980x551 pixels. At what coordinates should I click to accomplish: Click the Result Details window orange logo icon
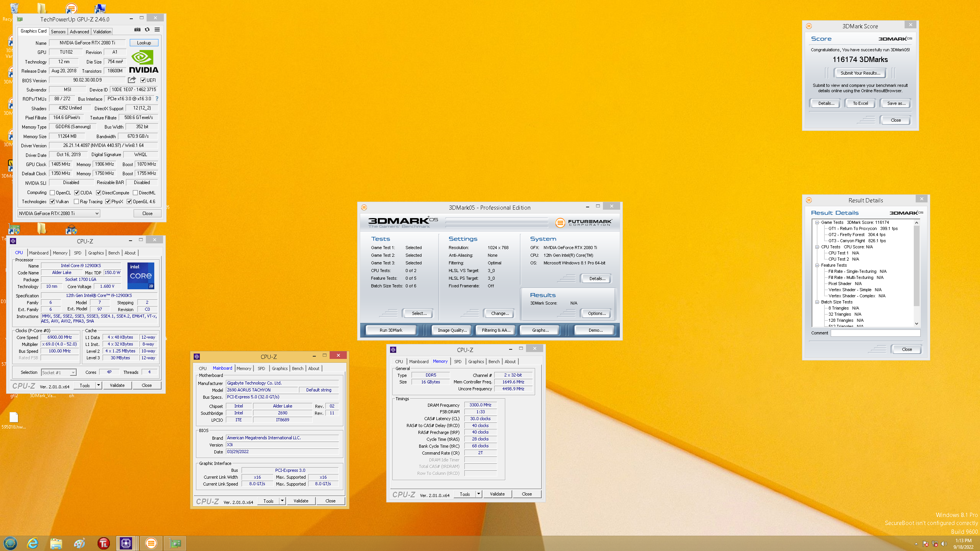[x=809, y=200]
